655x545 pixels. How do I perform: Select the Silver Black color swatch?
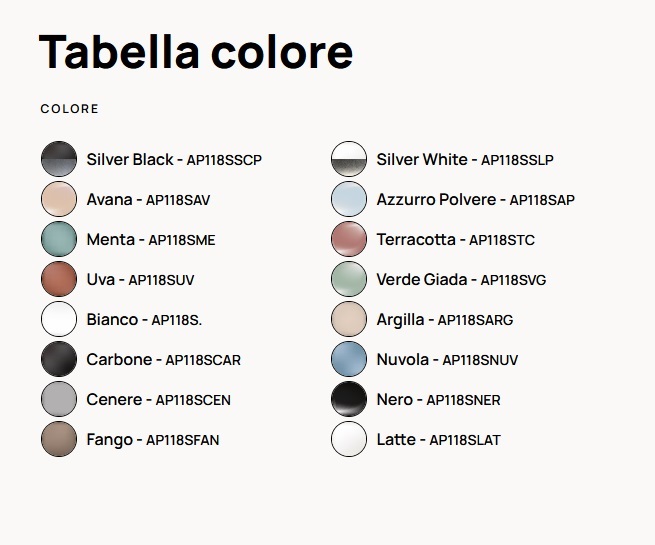pyautogui.click(x=59, y=159)
